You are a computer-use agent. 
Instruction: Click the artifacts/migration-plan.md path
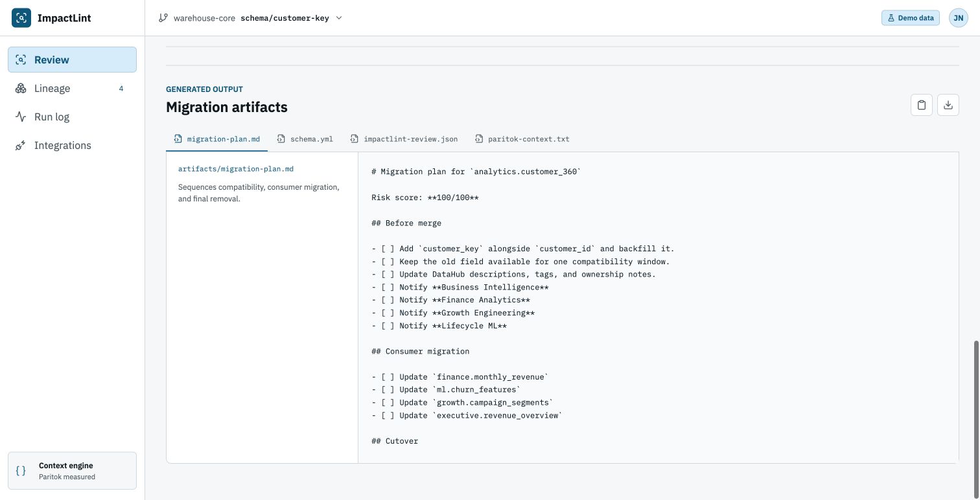[x=236, y=169]
